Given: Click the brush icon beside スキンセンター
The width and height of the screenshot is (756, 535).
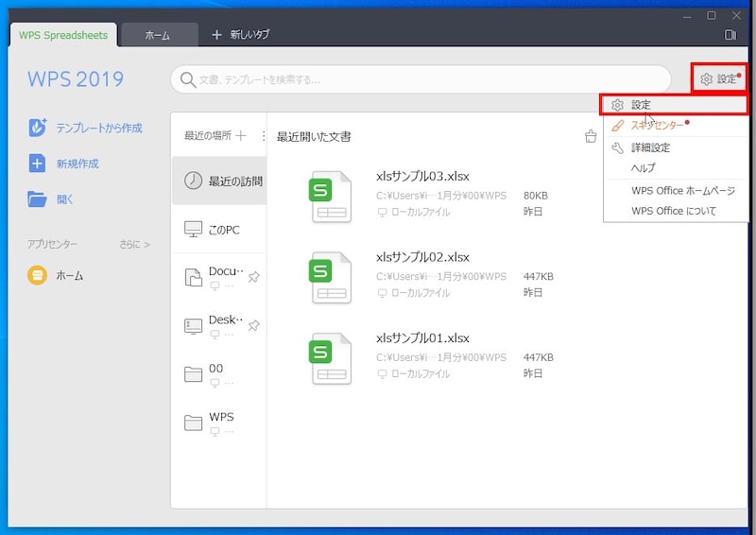Looking at the screenshot, I should point(617,126).
